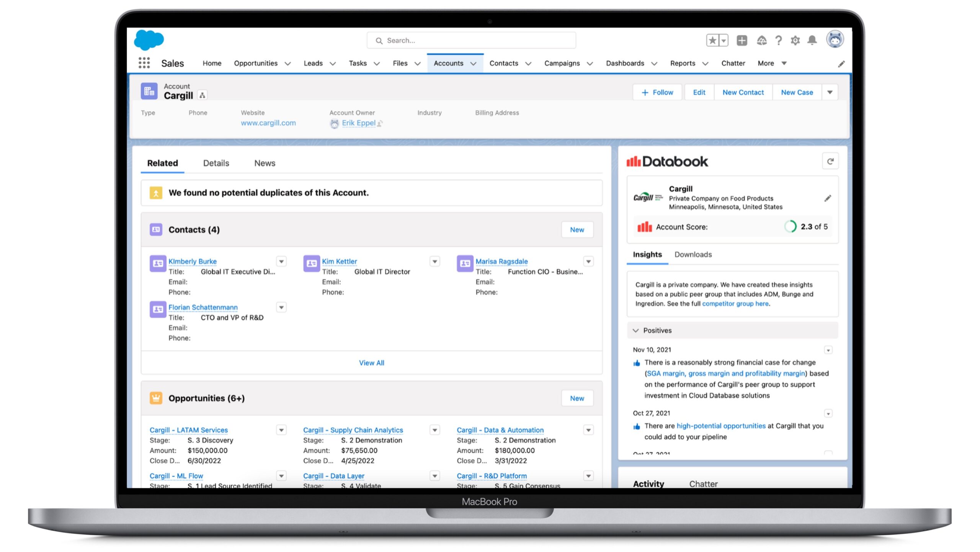980x552 pixels.
Task: Click the Account Score bar chart icon
Action: [645, 227]
